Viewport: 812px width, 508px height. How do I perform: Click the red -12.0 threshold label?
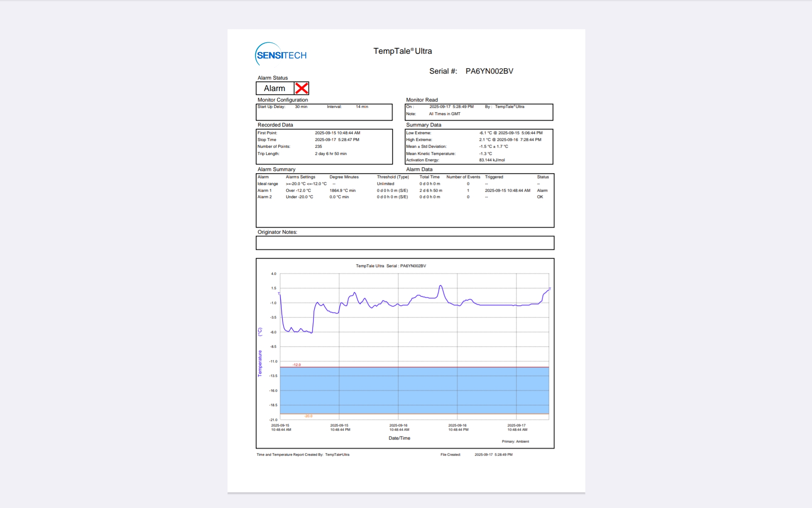click(296, 364)
